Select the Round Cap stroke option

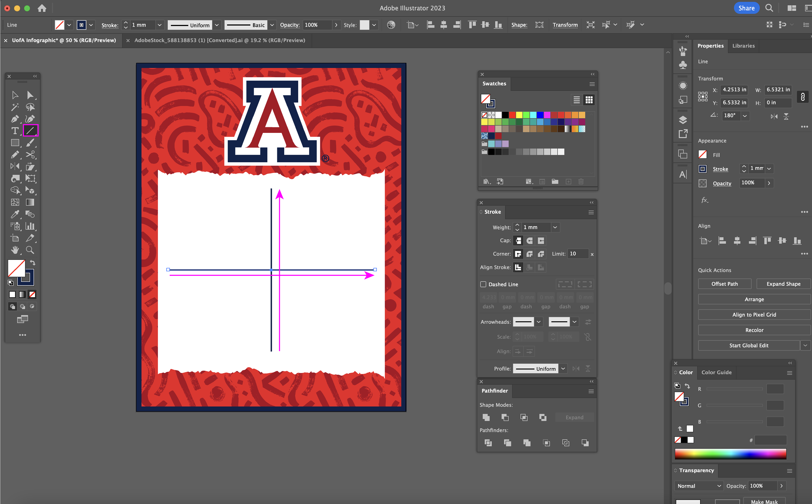530,241
